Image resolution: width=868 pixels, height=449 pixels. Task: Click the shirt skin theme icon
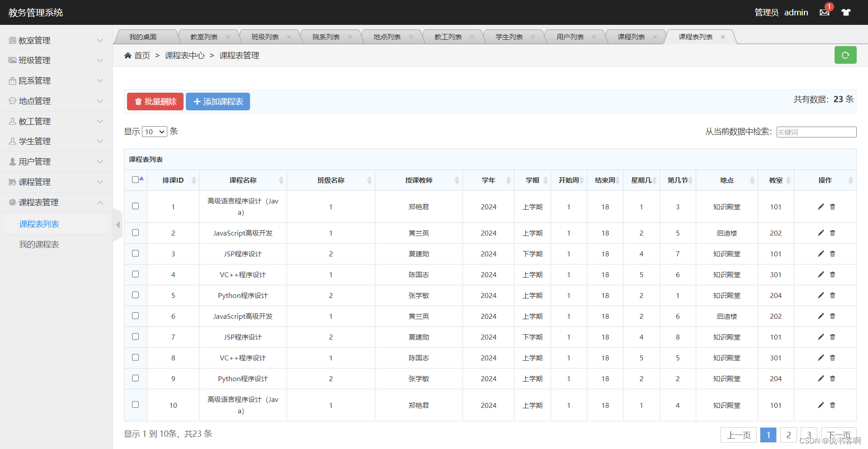click(846, 12)
